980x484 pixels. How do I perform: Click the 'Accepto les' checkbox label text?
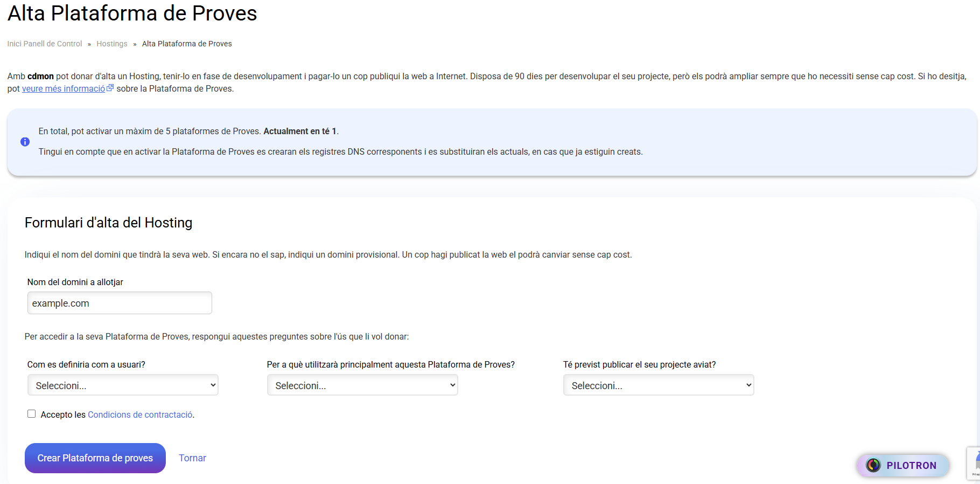click(63, 414)
